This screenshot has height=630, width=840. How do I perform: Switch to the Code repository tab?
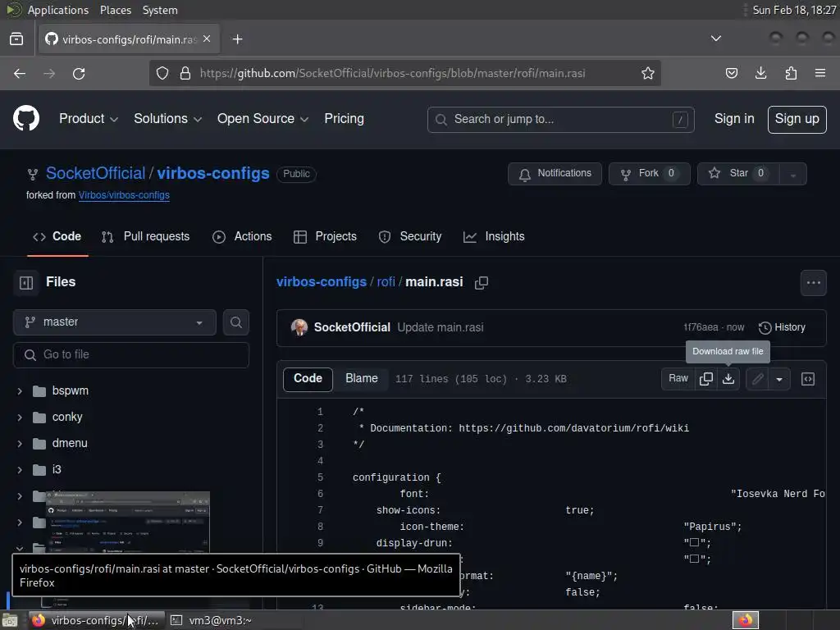[x=57, y=236]
